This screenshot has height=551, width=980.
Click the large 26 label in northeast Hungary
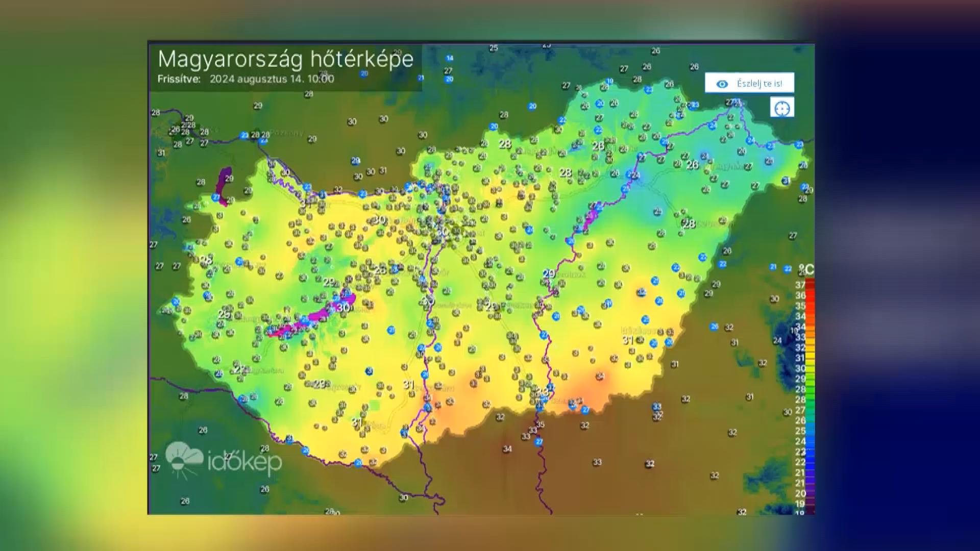point(693,165)
